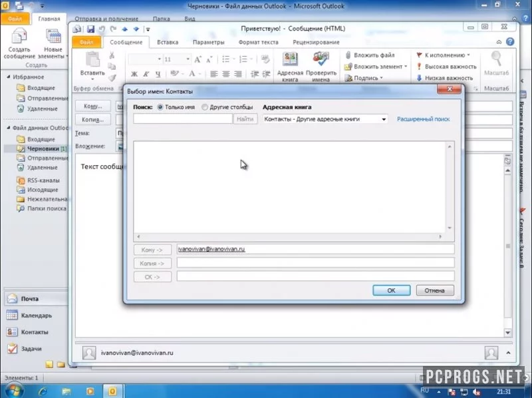
Task: Select the 'Другие столбцы' radio button
Action: click(205, 107)
